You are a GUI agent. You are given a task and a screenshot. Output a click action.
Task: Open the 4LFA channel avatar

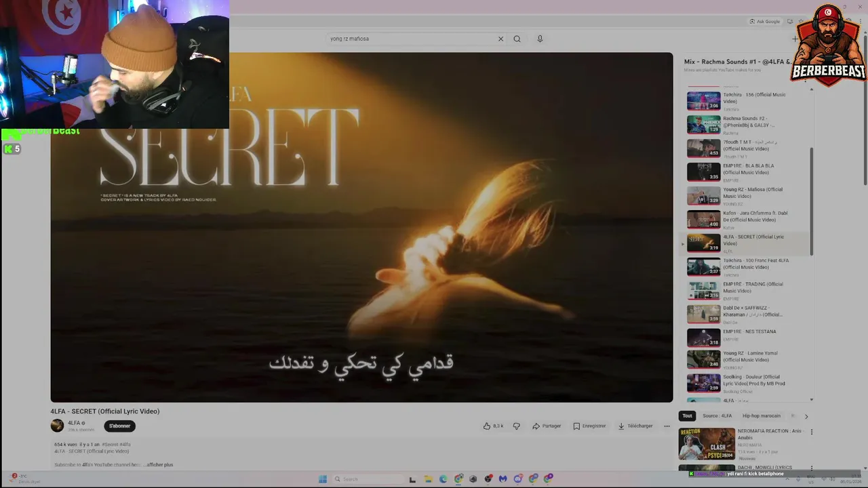pyautogui.click(x=57, y=426)
